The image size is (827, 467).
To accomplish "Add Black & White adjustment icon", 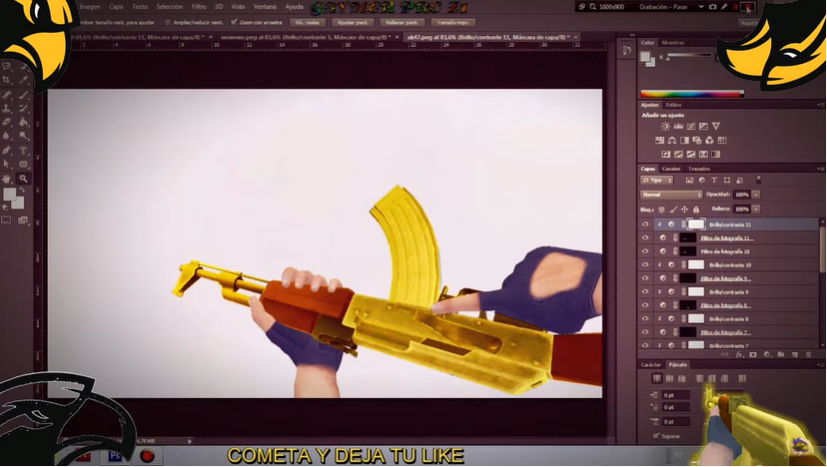I will tap(685, 140).
